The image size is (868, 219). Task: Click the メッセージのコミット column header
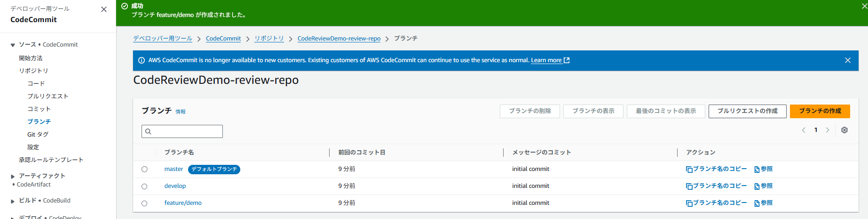coord(542,153)
